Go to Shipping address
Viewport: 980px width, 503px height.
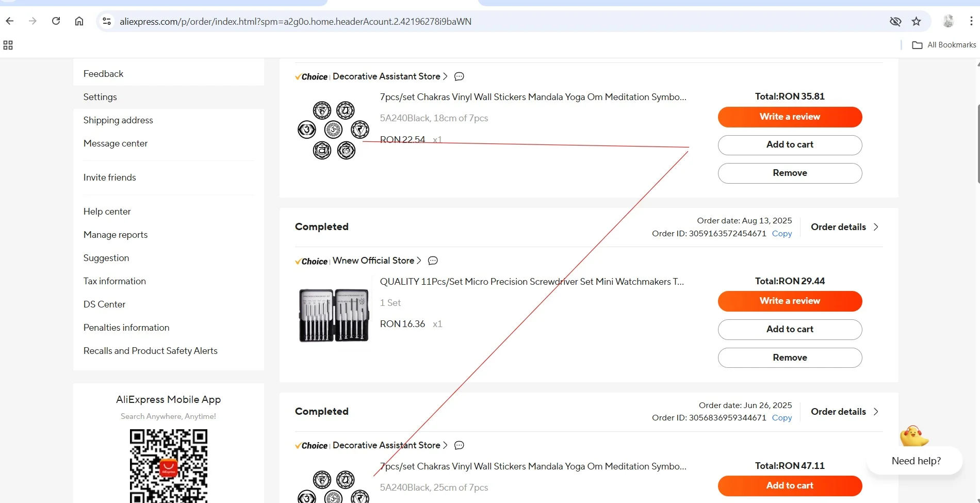point(118,120)
